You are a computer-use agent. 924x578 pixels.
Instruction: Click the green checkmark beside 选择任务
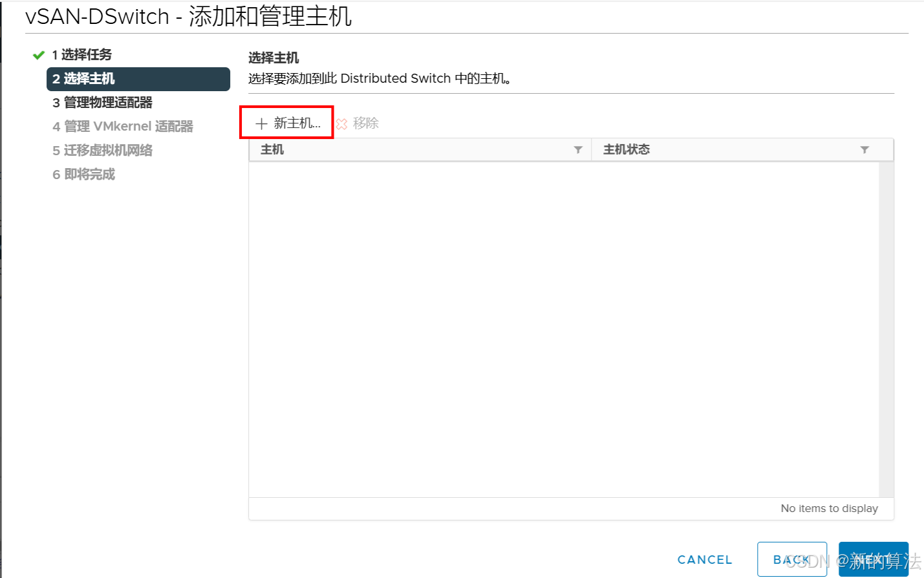pyautogui.click(x=39, y=55)
